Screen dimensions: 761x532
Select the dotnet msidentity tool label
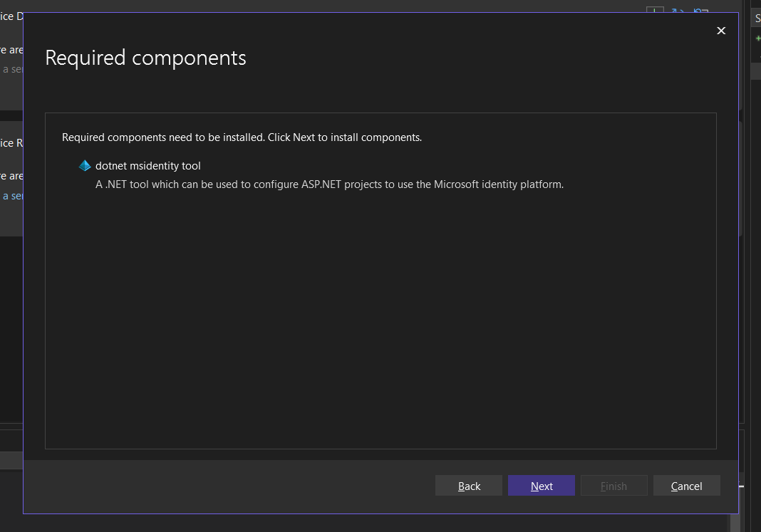click(148, 166)
